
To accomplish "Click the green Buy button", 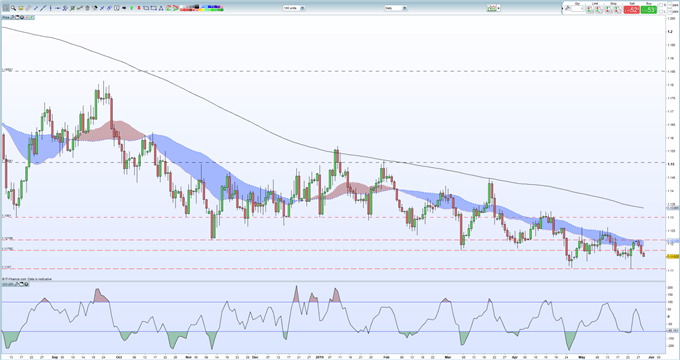I will 649,10.
